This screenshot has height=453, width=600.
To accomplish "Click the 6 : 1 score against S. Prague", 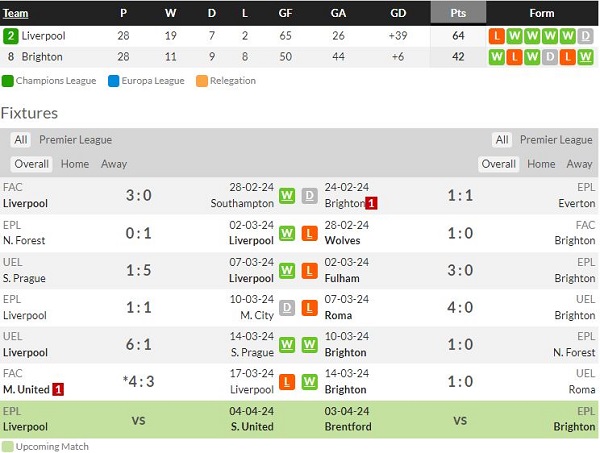I will (139, 343).
